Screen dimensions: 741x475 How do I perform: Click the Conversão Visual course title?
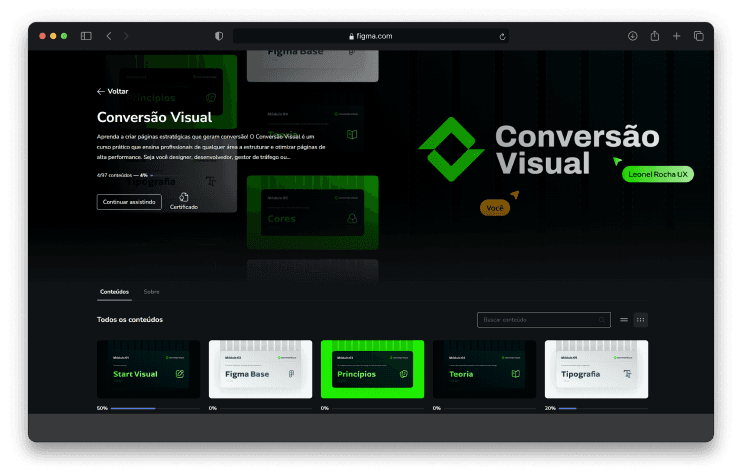point(155,117)
